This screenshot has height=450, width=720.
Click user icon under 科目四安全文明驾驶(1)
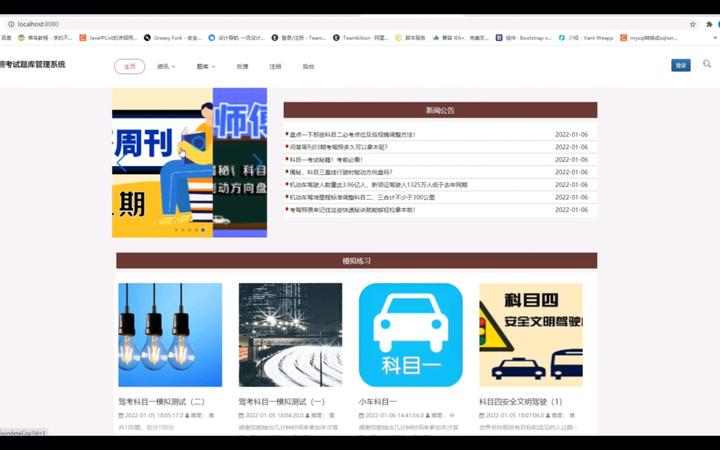point(548,415)
